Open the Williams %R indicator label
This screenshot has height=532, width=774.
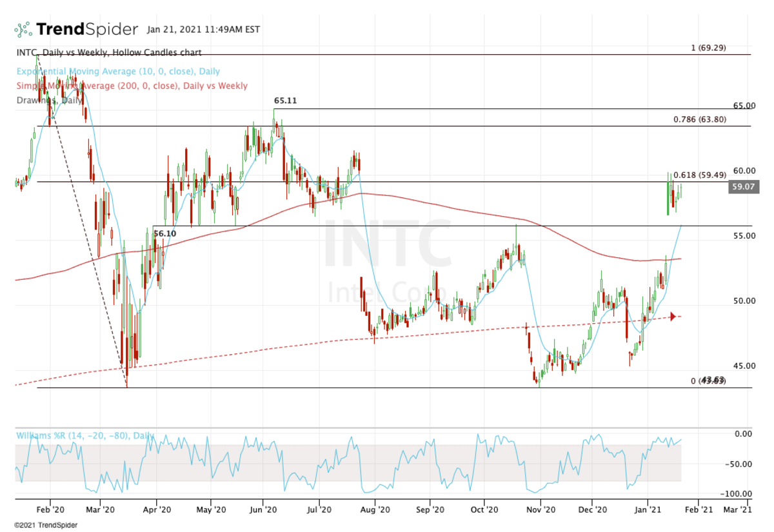click(x=84, y=436)
